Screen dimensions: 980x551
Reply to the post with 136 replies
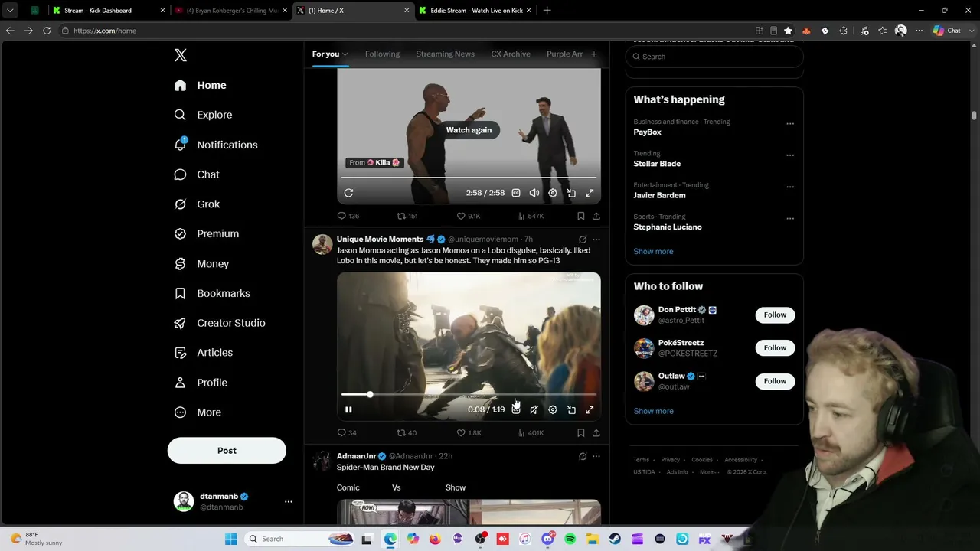(x=348, y=216)
